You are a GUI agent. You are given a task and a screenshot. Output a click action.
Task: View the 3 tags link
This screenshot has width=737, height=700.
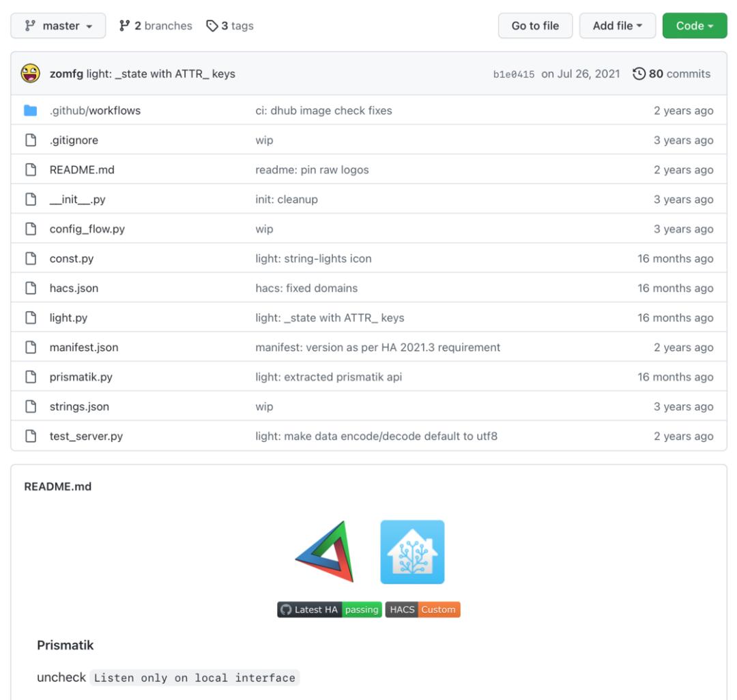click(x=230, y=26)
